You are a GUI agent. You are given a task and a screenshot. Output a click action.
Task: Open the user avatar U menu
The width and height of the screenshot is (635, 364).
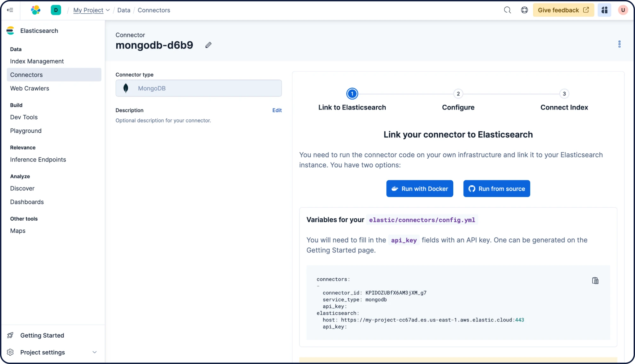coord(623,10)
